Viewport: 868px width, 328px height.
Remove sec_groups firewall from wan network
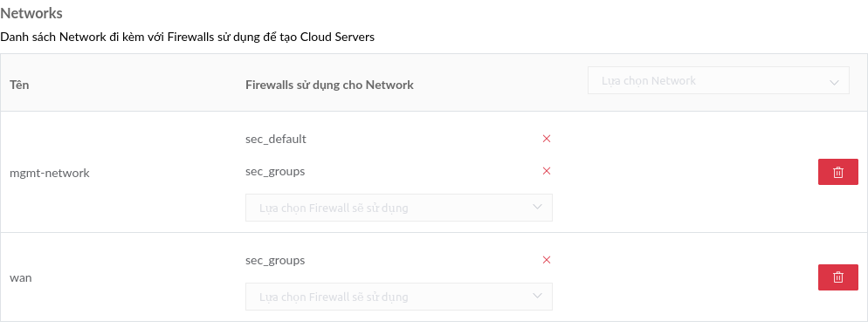click(547, 260)
